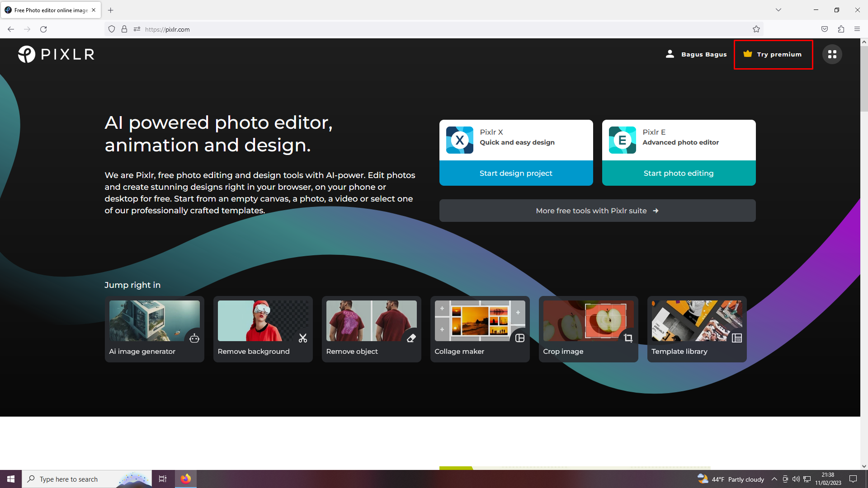Open the AI image generator card
Screen dimensions: 868x488
[154, 329]
